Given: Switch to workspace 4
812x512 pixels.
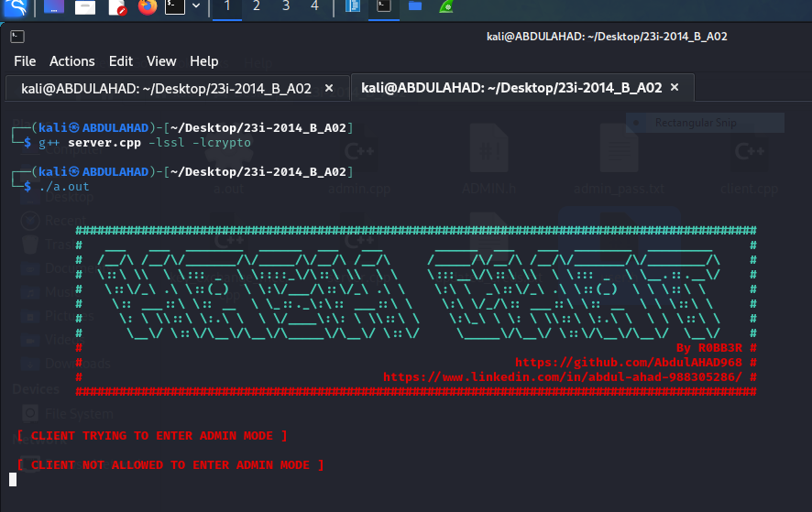Looking at the screenshot, I should [x=315, y=7].
